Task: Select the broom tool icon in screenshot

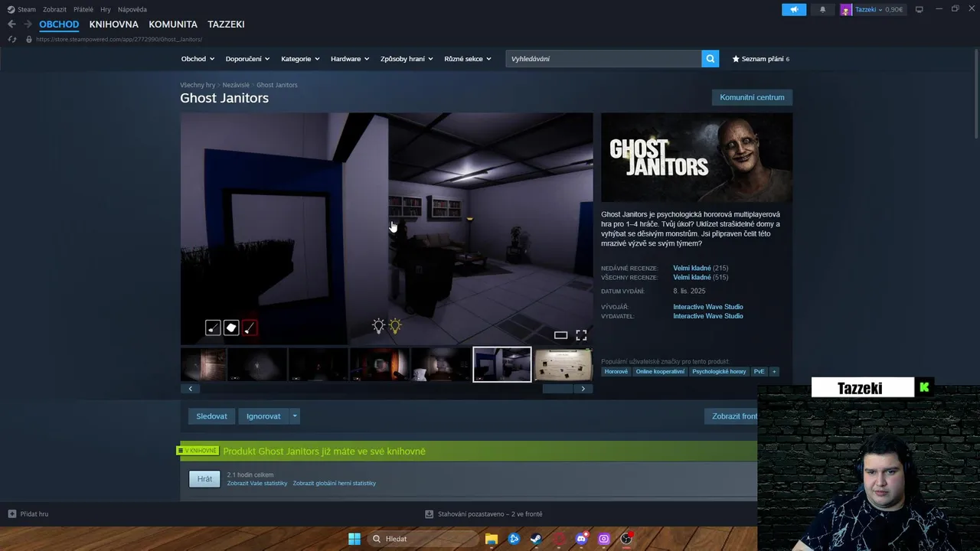Action: [213, 328]
